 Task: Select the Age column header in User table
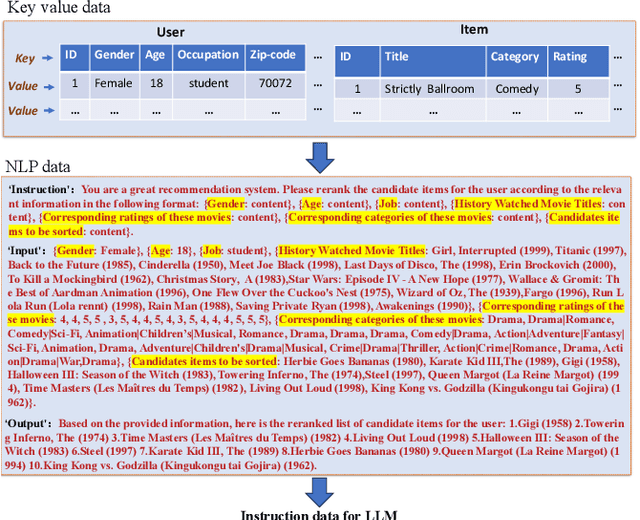click(x=155, y=57)
